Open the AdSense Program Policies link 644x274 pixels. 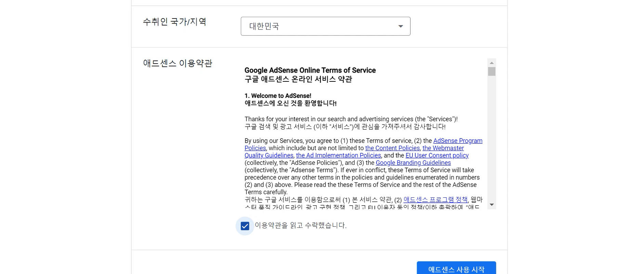[x=458, y=141]
